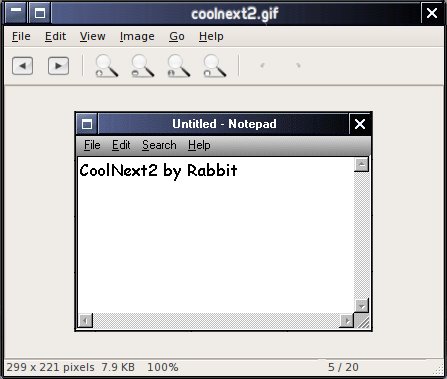Open the File menu of the image viewer
Viewport: 447px width, 379px height.
[21, 36]
